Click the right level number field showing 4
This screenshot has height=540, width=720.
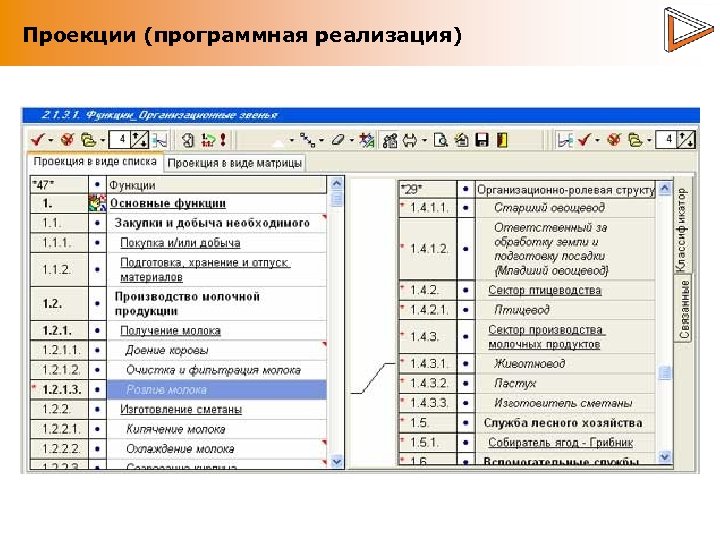click(666, 139)
